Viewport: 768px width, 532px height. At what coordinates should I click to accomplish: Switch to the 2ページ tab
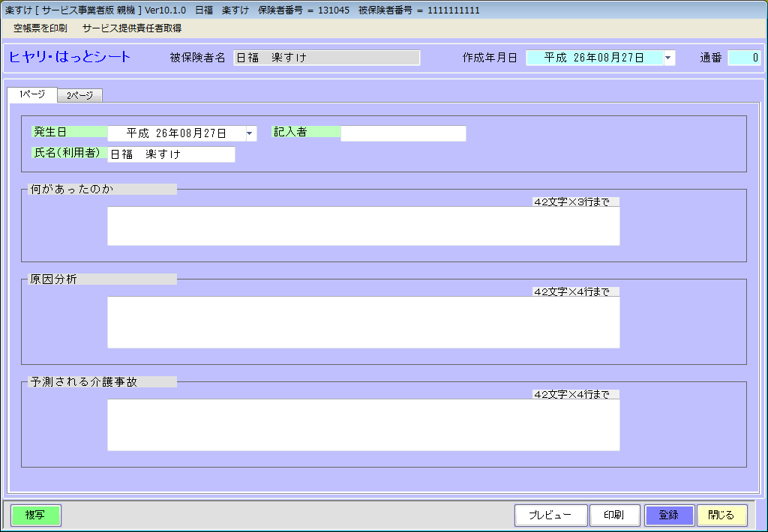click(x=79, y=95)
